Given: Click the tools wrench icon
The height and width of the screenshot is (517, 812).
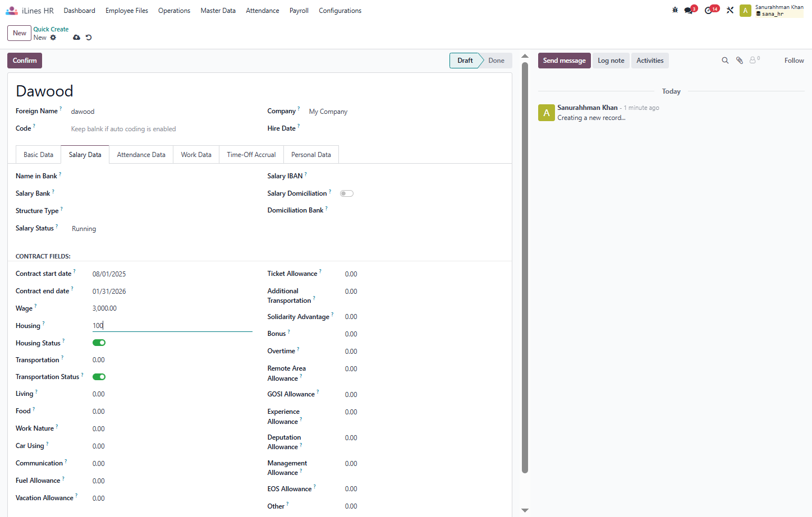Looking at the screenshot, I should tap(730, 10).
